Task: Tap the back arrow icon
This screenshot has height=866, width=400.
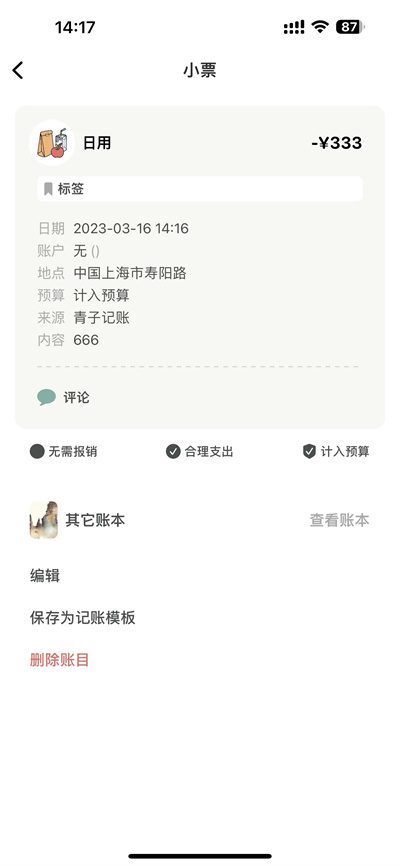Action: pos(18,71)
